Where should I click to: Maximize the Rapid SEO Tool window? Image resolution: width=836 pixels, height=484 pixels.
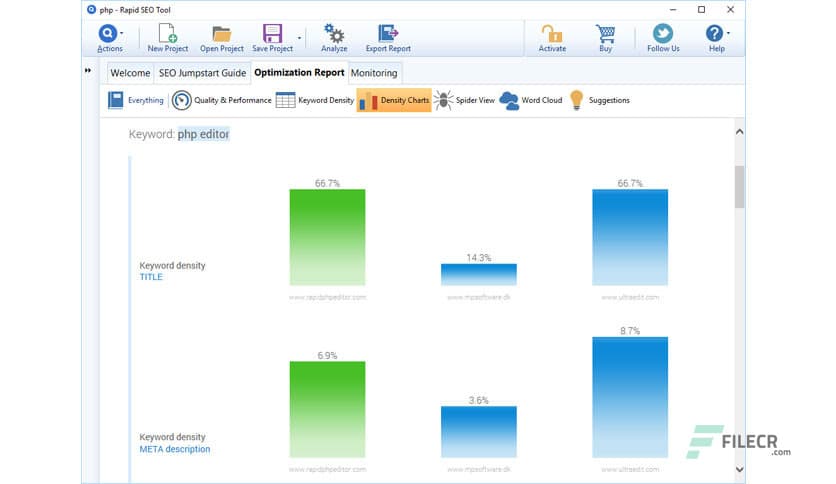pyautogui.click(x=701, y=10)
